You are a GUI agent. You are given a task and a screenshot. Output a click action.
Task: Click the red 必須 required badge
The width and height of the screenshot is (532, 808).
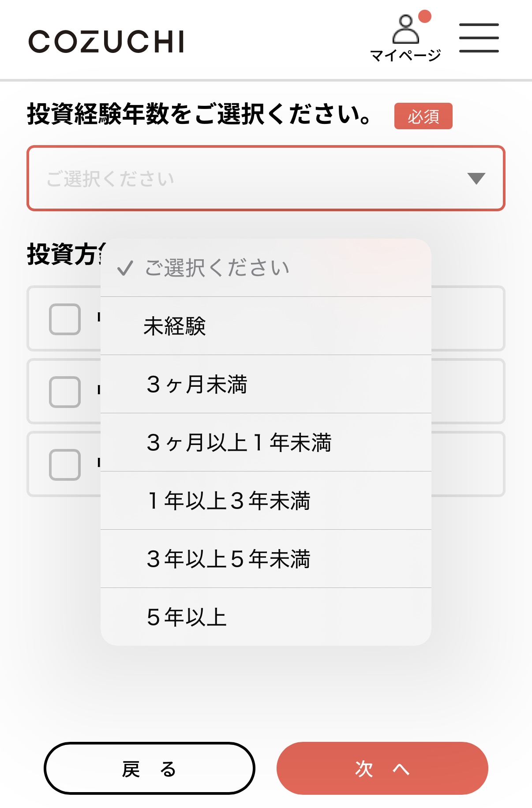click(x=423, y=116)
